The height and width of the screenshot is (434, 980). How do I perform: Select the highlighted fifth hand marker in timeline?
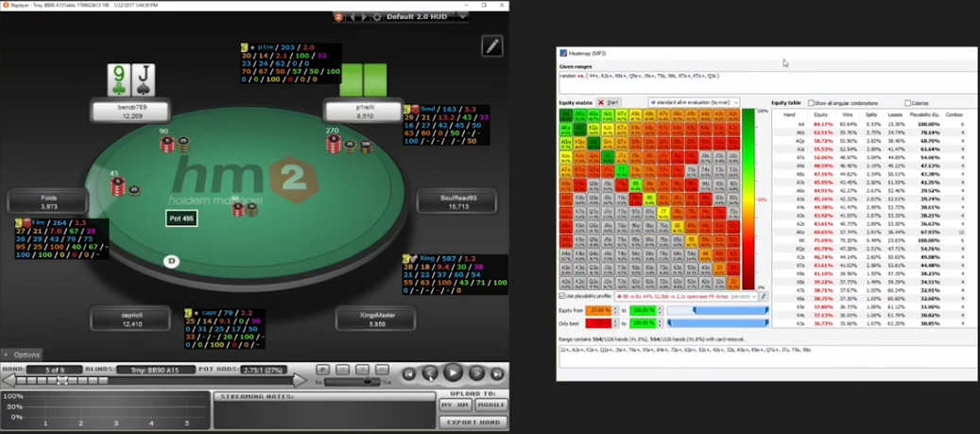point(61,380)
